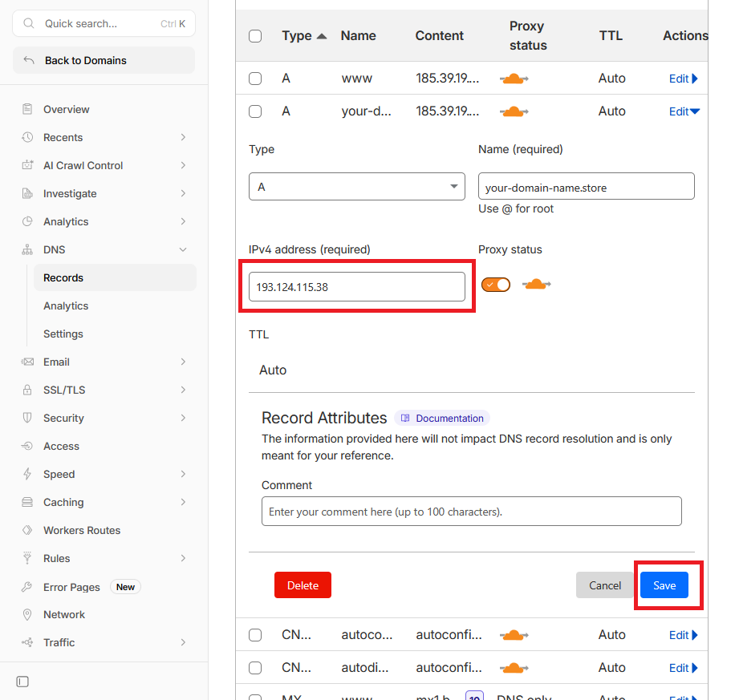Collapse the DNS section chevron

click(x=183, y=249)
